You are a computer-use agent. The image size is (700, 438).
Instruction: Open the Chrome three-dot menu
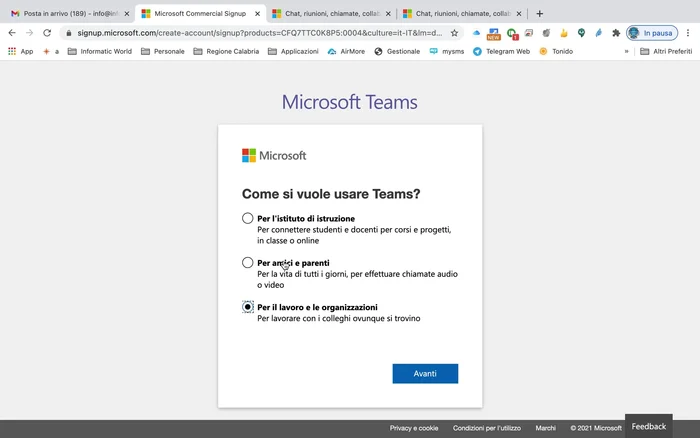[688, 33]
